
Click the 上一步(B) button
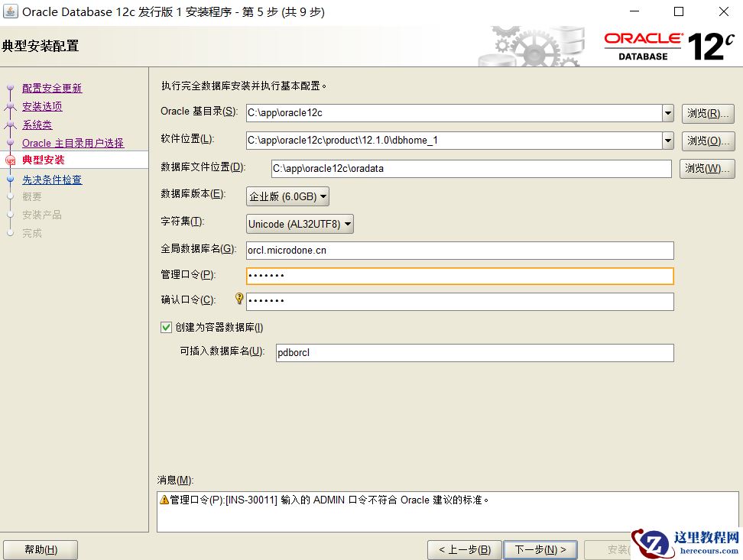point(464,549)
